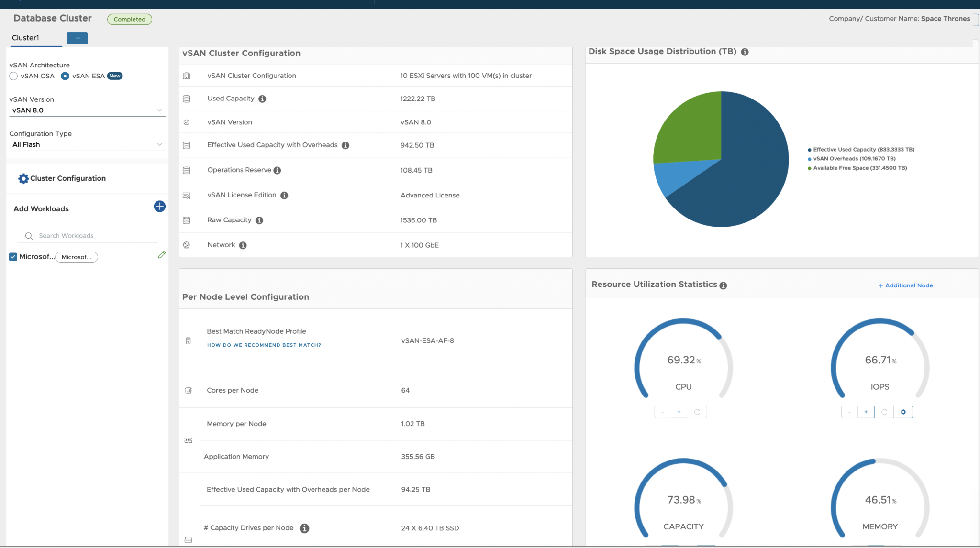Increase IOPS value with plus stepper

coord(866,412)
